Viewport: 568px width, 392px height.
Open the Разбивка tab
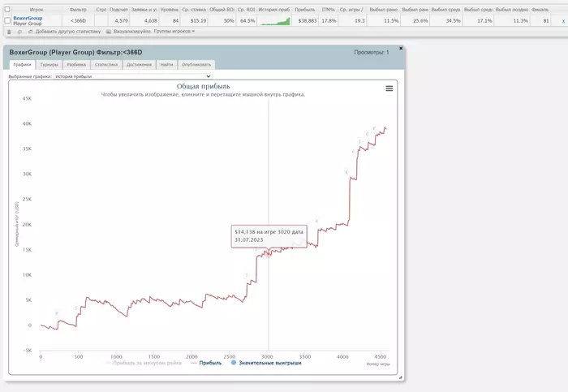tap(76, 64)
